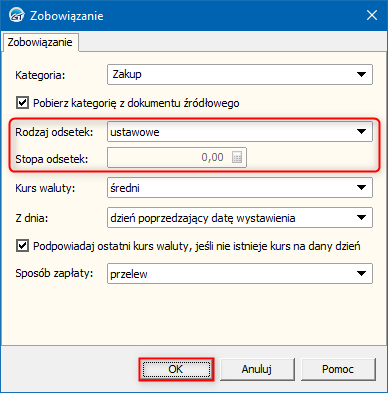Click dzień poprzedzający datę wystawienia combo box

240,218
